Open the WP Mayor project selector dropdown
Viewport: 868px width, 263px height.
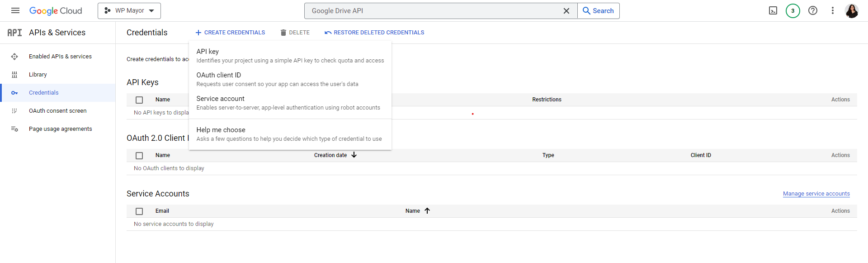tap(129, 10)
